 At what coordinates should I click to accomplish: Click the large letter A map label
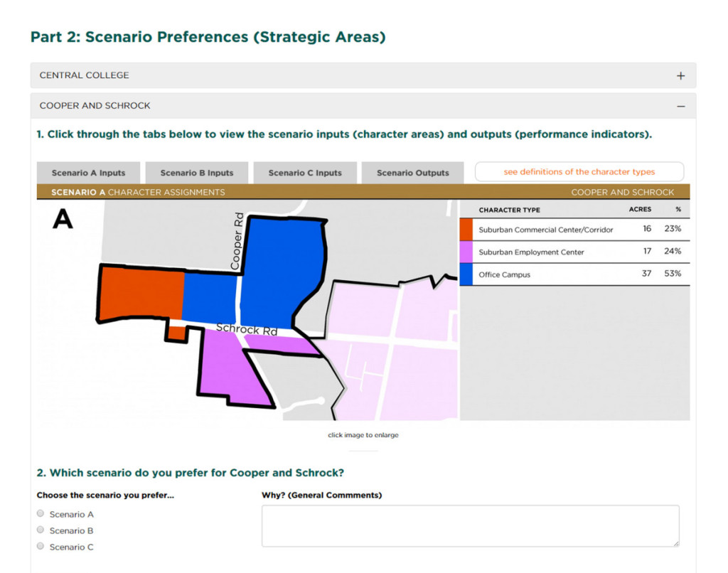click(x=63, y=220)
